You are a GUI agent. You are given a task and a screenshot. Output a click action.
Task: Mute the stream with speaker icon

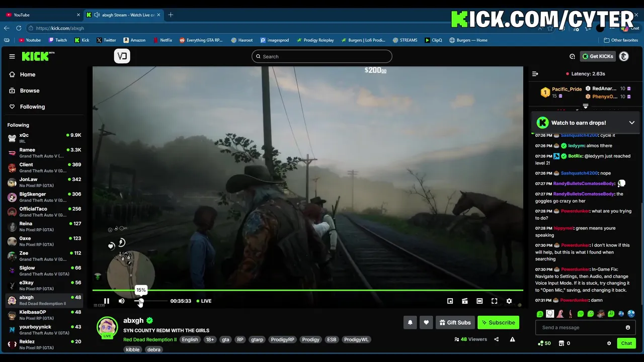coord(121,301)
